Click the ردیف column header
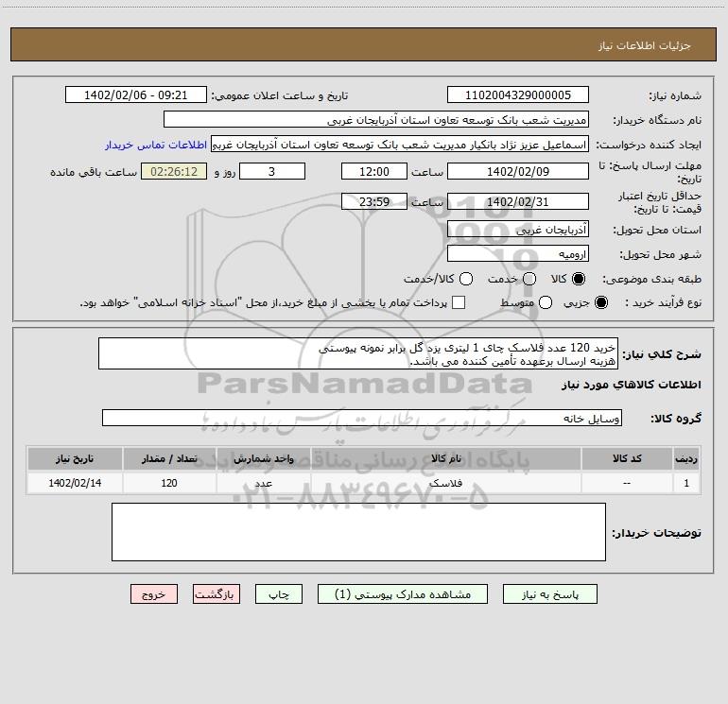Image resolution: width=728 pixels, height=704 pixels. tap(686, 458)
